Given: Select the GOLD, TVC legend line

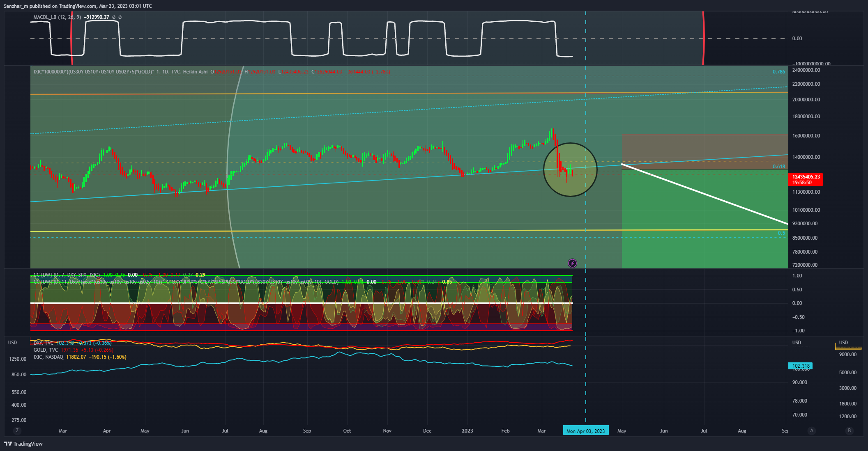Looking at the screenshot, I should (46, 350).
